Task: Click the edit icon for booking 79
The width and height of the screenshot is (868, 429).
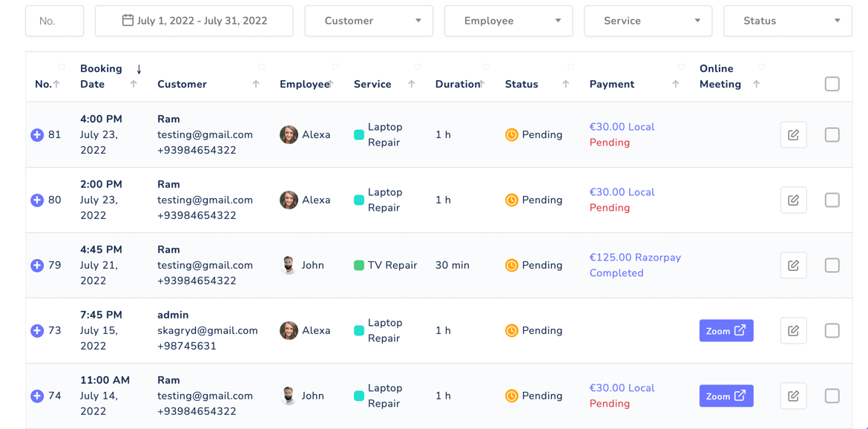Action: pyautogui.click(x=793, y=266)
